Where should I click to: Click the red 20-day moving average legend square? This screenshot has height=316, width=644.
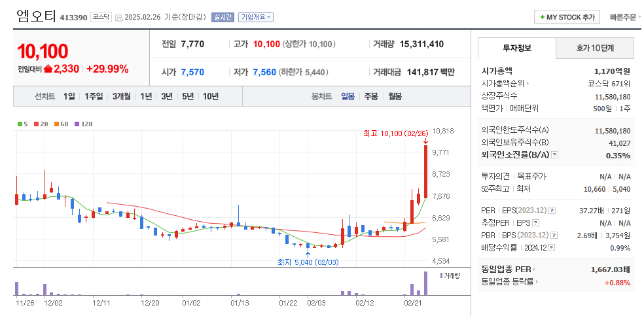click(36, 124)
